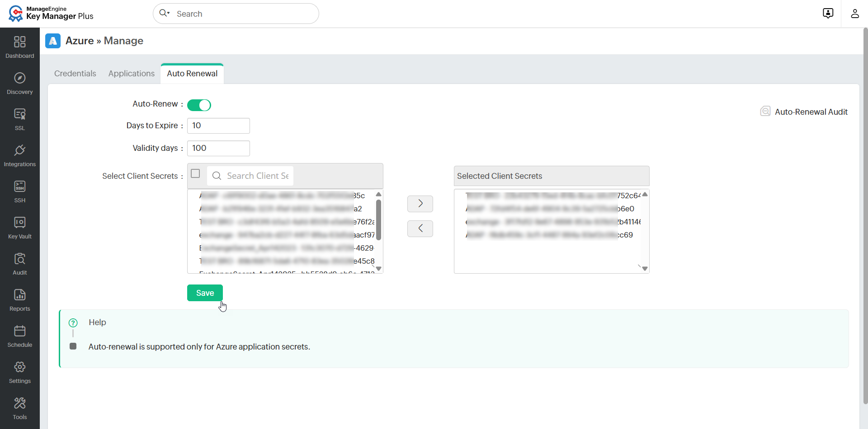Go to the SSL sidebar section
The height and width of the screenshot is (429, 868).
click(20, 119)
